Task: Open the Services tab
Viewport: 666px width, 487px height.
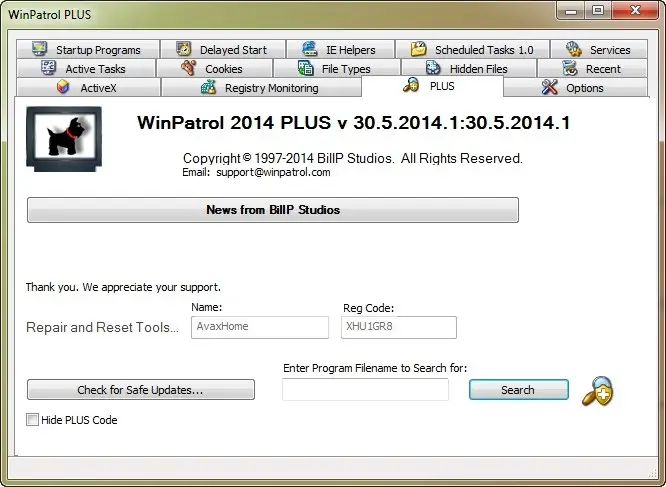Action: [599, 49]
